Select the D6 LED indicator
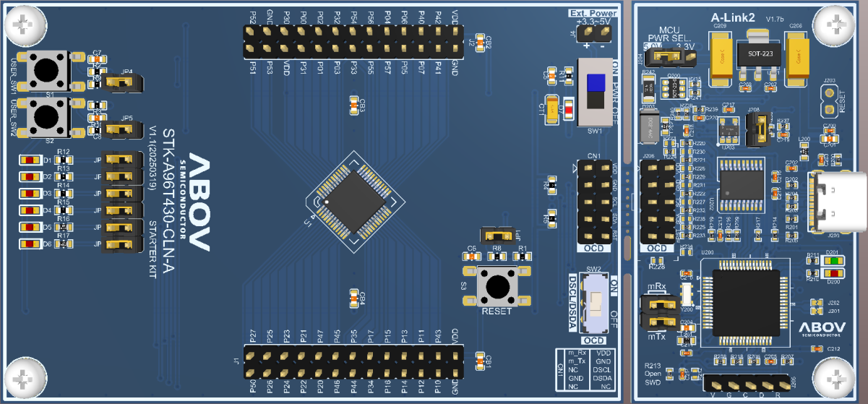Image resolution: width=868 pixels, height=404 pixels. point(30,244)
